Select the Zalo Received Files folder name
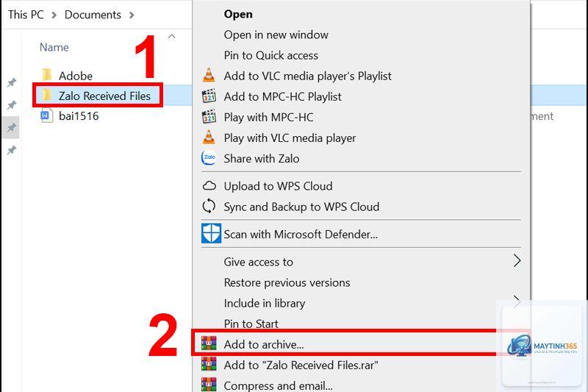The width and height of the screenshot is (588, 392). 104,96
